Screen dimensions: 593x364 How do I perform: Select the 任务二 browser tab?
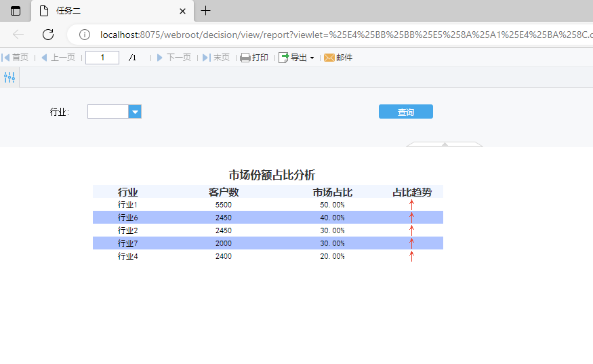coord(113,11)
